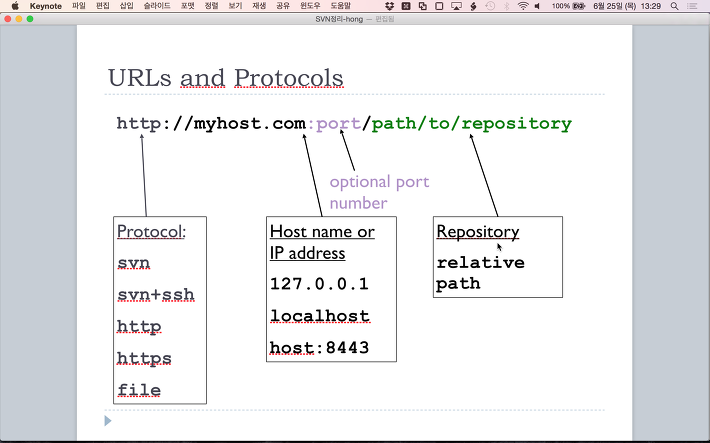Select the 'URLs and Protocols' slide title
The height and width of the screenshot is (443, 710).
pyautogui.click(x=225, y=77)
